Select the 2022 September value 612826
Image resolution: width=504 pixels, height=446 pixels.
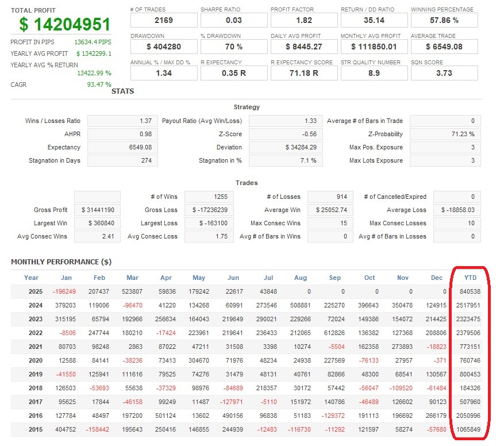pyautogui.click(x=334, y=333)
